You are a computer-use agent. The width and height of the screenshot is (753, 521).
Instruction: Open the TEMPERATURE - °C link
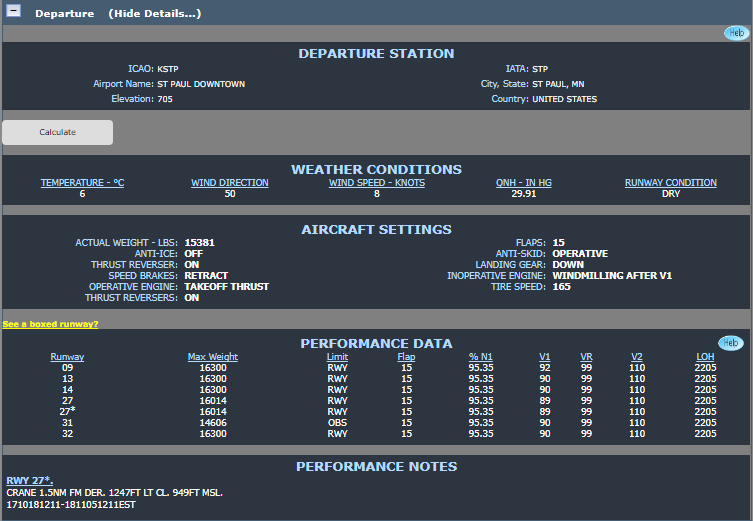coord(82,182)
